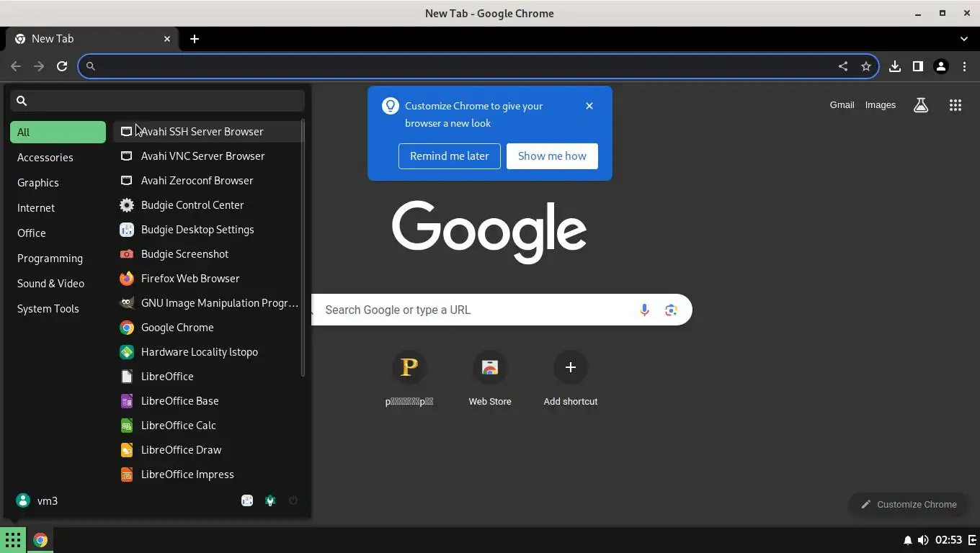Open Chrome three-dot menu
980x553 pixels.
[x=964, y=66]
